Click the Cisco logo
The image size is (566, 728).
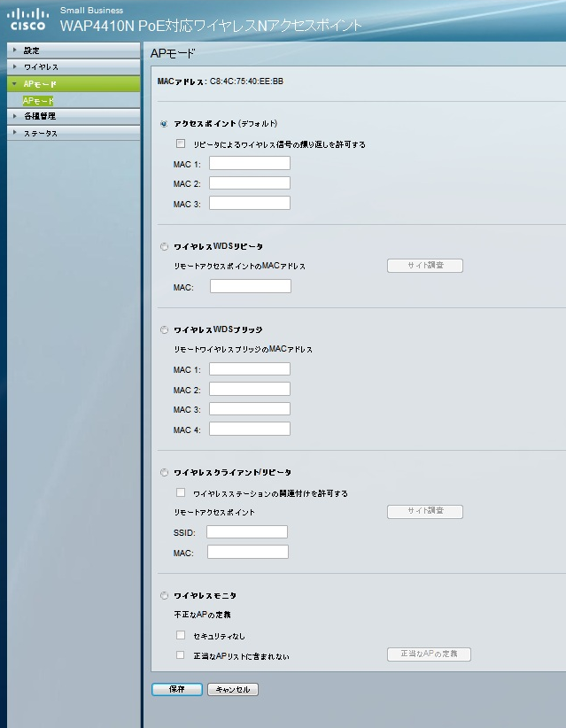click(x=27, y=19)
